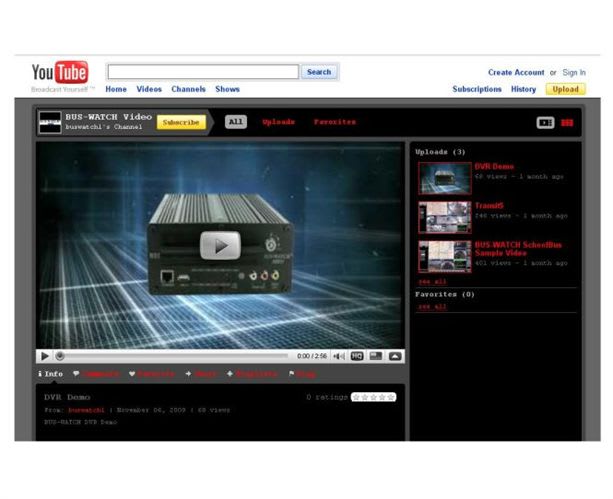Click the Search button
This screenshot has height=499, width=613.
pos(319,72)
